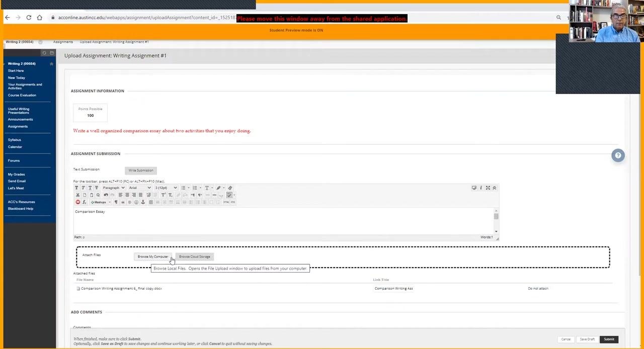Click the Submit button

click(609, 339)
